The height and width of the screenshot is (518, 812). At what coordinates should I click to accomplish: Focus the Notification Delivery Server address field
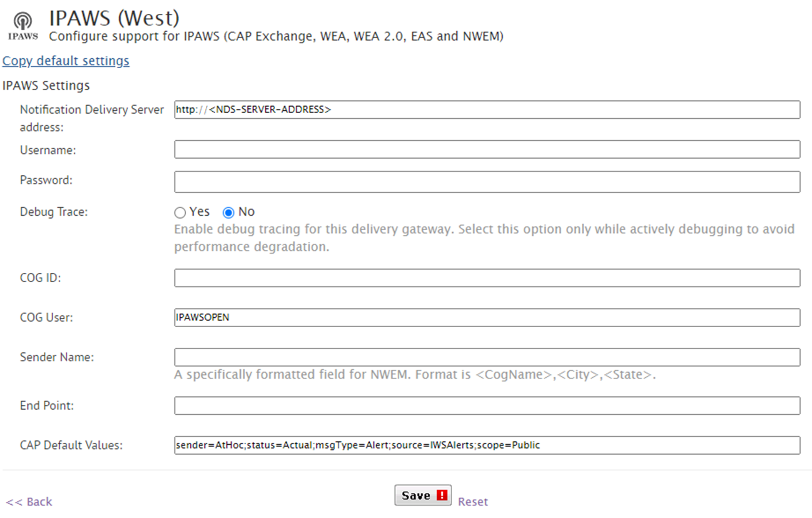pos(487,110)
